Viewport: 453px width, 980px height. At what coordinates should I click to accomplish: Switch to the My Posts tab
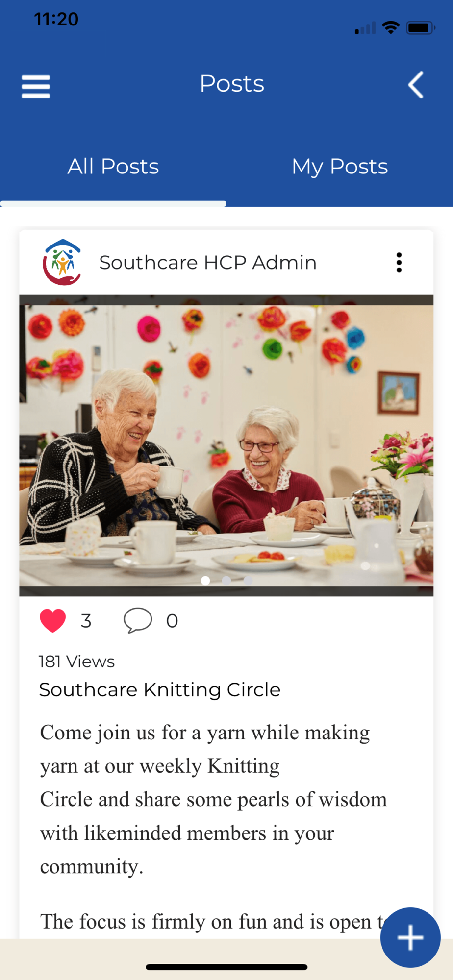(340, 166)
